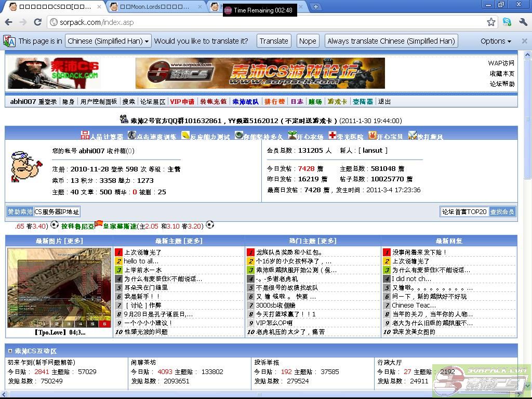The height and width of the screenshot is (399, 532).
Task: Open the 'hello to all...' topic link
Action: coord(141,261)
